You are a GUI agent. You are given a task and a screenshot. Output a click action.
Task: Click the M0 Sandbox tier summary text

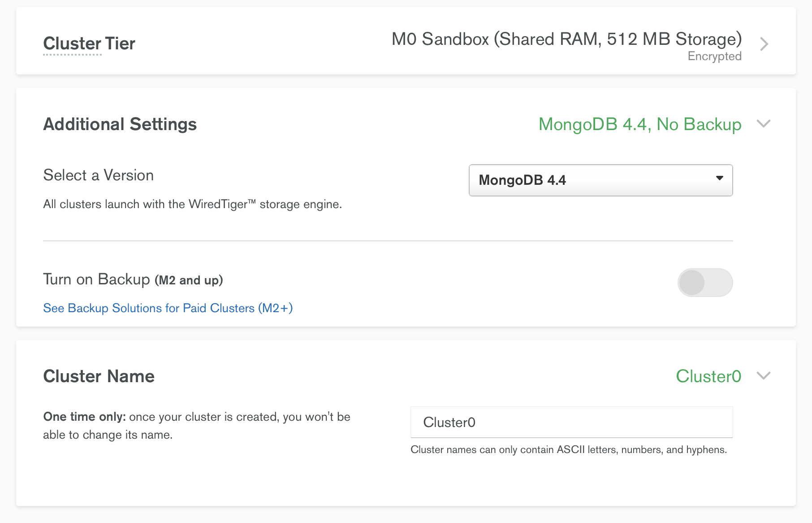[x=566, y=39]
